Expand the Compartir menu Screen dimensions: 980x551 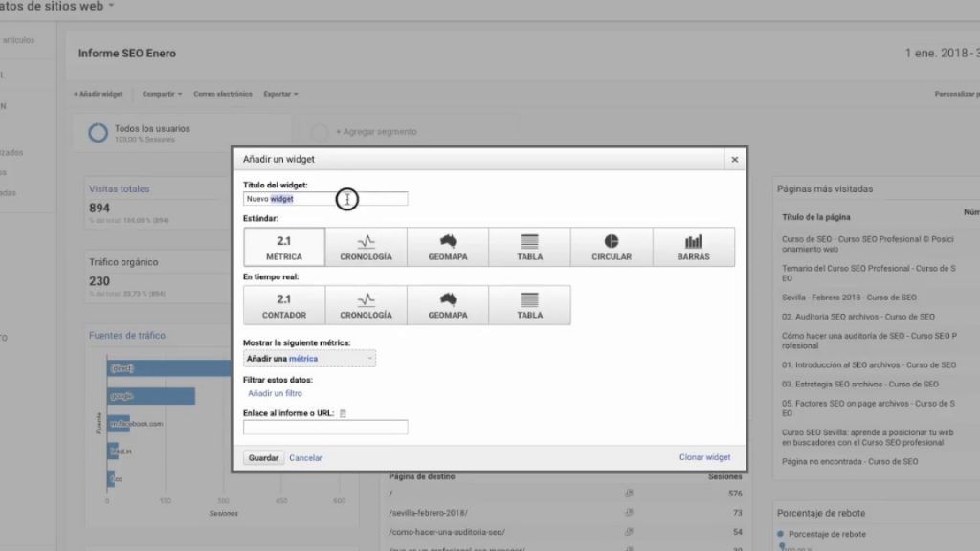[162, 94]
